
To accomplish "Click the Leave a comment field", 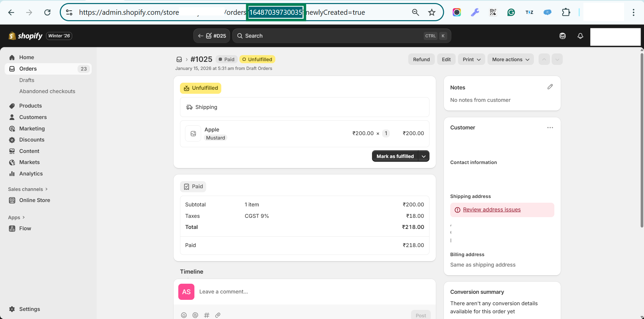I will pyautogui.click(x=302, y=292).
